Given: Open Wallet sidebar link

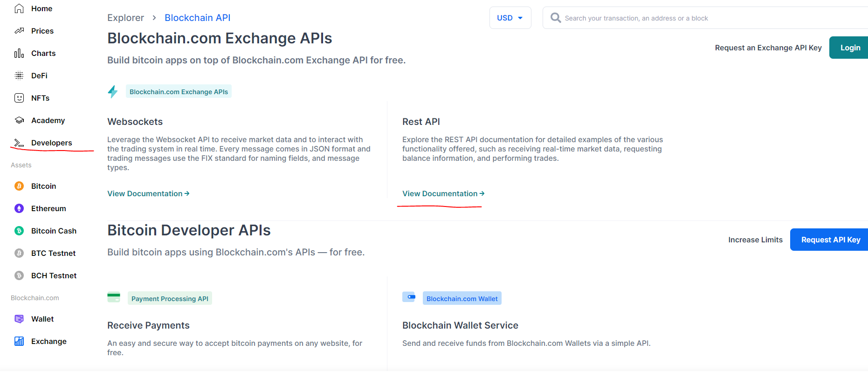Looking at the screenshot, I should click(x=42, y=319).
